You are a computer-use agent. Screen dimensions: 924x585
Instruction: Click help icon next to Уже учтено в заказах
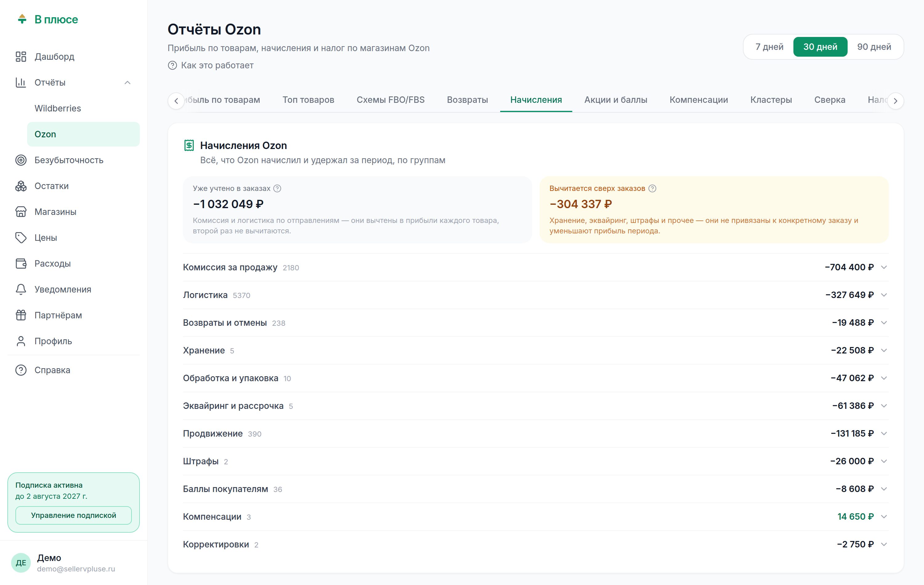[277, 188]
